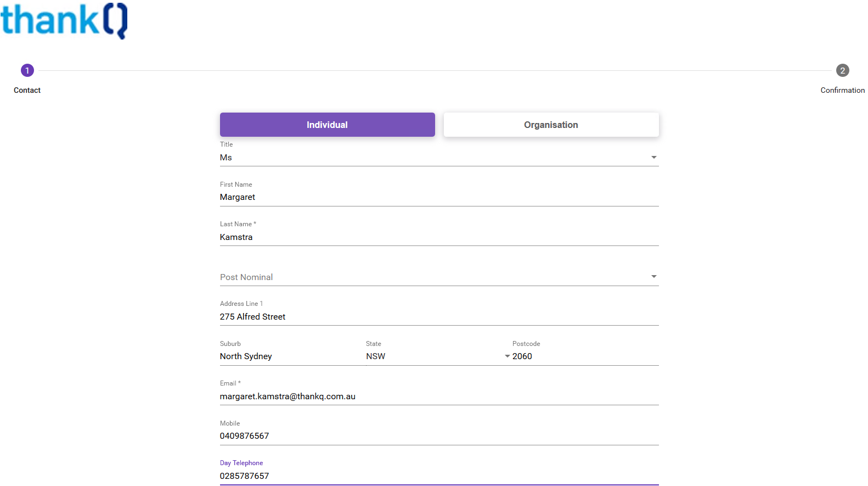
Task: Click the step 1 Contact circle
Action: (27, 70)
